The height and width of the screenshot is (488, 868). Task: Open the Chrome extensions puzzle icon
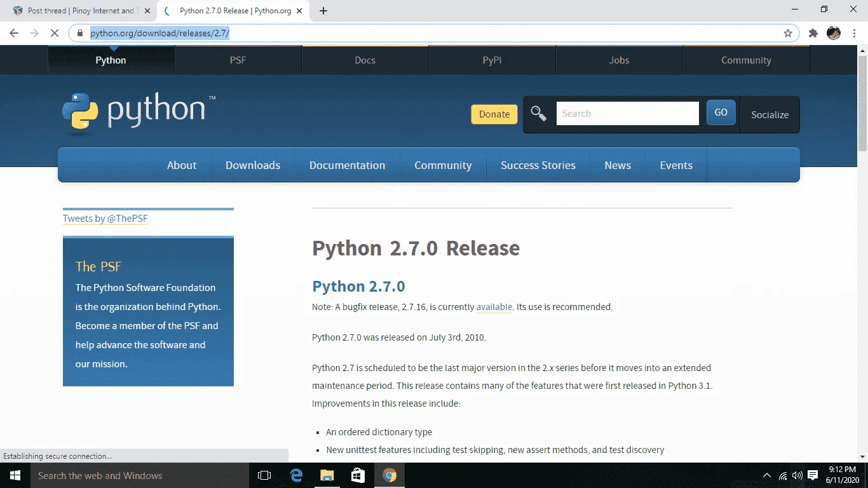point(813,33)
